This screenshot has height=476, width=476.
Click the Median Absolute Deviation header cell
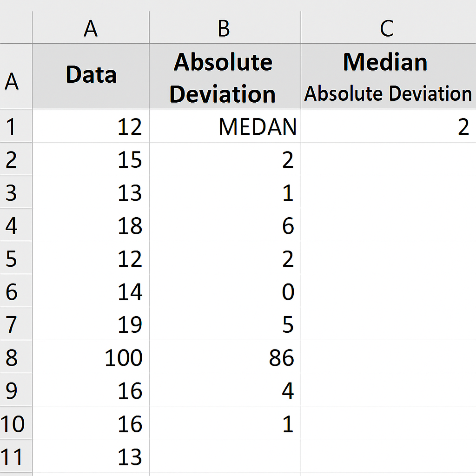click(x=388, y=77)
